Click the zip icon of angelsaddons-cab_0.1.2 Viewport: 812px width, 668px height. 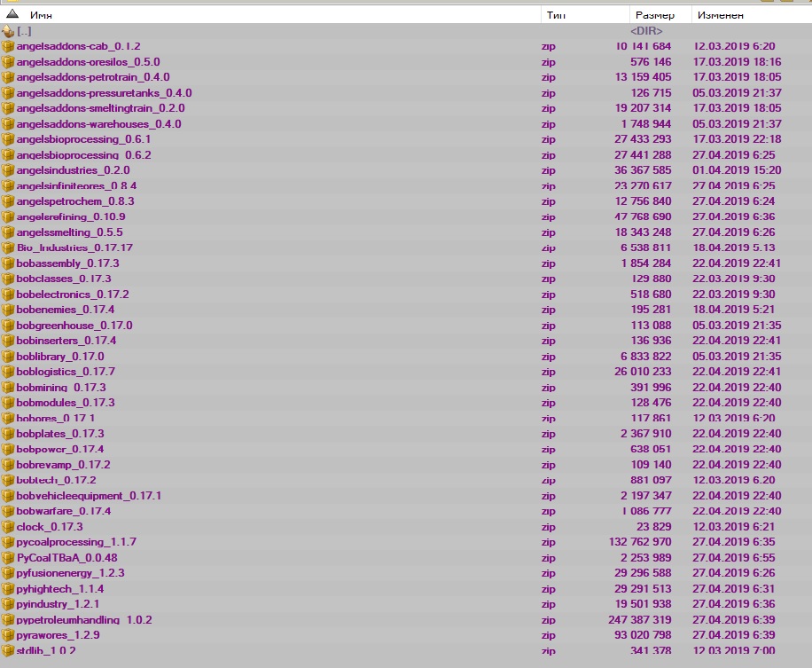point(8,47)
